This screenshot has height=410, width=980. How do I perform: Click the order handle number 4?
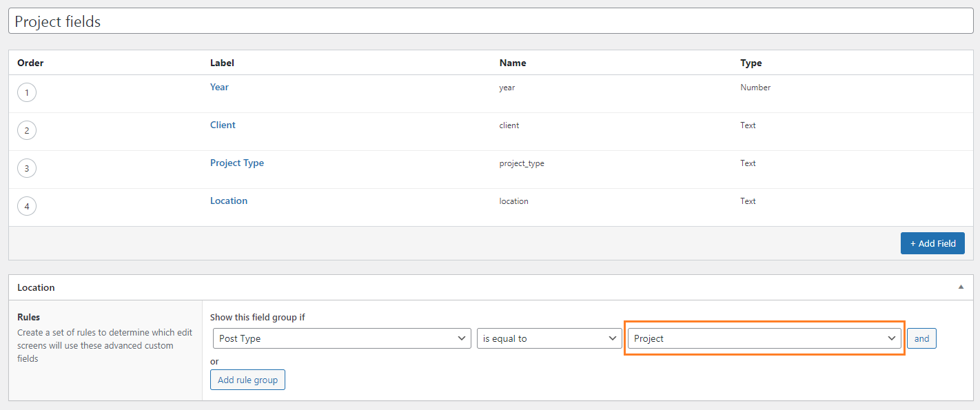click(x=27, y=206)
